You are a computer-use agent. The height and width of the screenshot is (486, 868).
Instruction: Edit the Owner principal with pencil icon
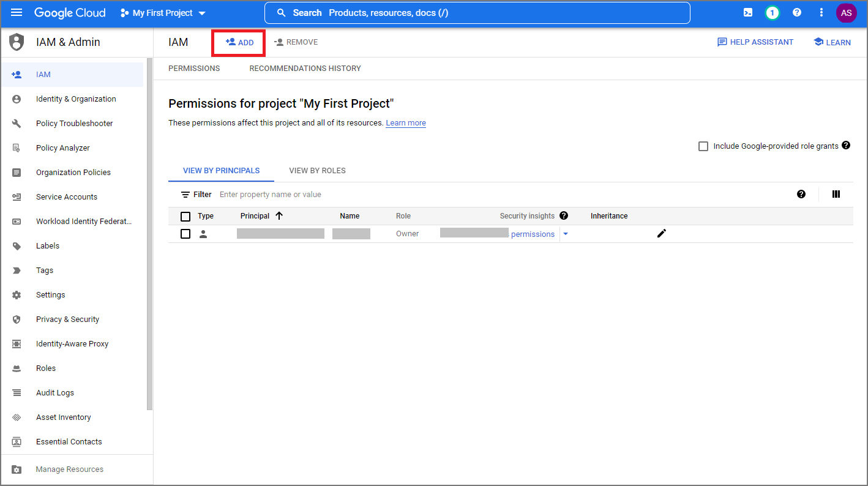[x=661, y=233]
